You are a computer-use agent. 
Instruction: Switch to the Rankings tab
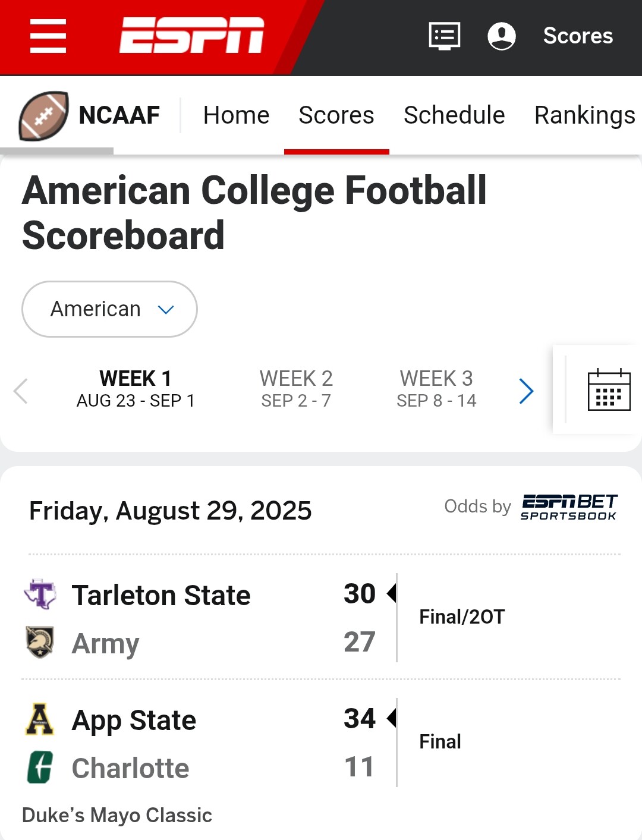(584, 115)
